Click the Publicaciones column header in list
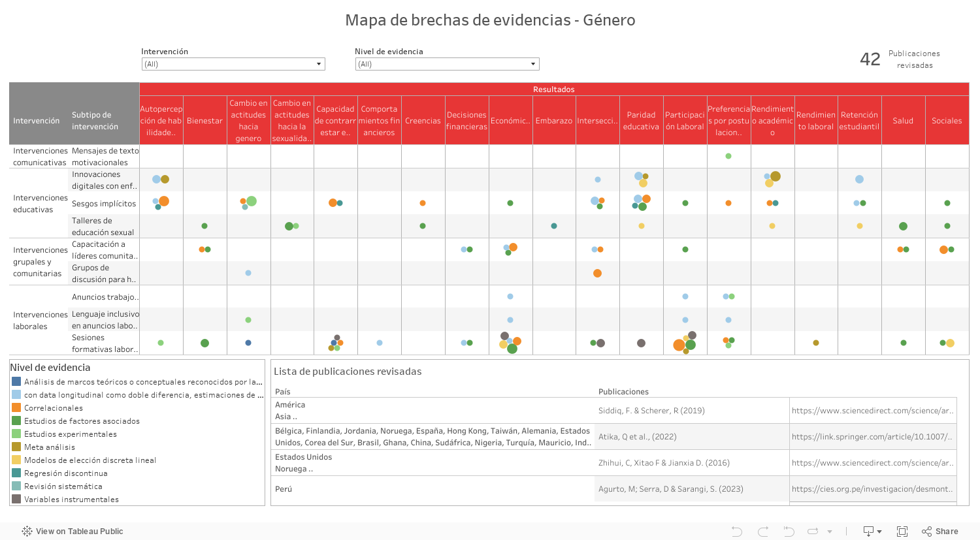 pos(623,392)
